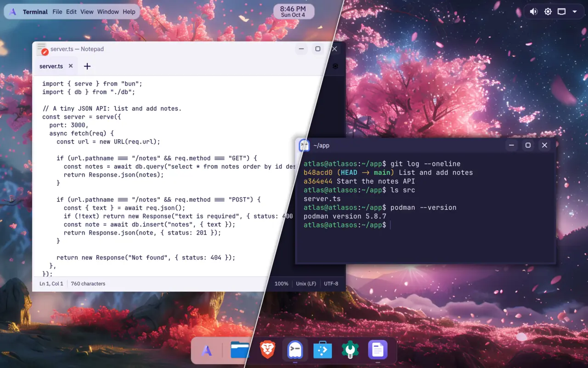588x368 pixels.
Task: Click the "// A tiny JSON API" comment line
Action: [x=112, y=109]
